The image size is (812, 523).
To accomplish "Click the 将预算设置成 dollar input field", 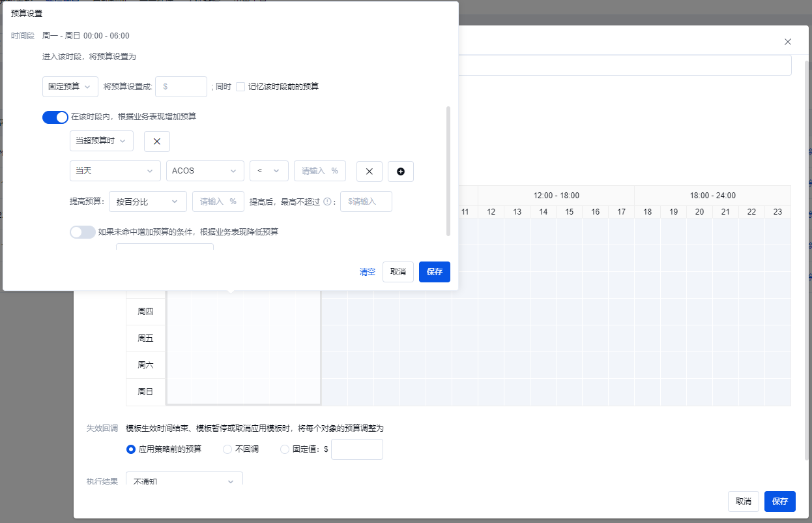I will click(181, 87).
